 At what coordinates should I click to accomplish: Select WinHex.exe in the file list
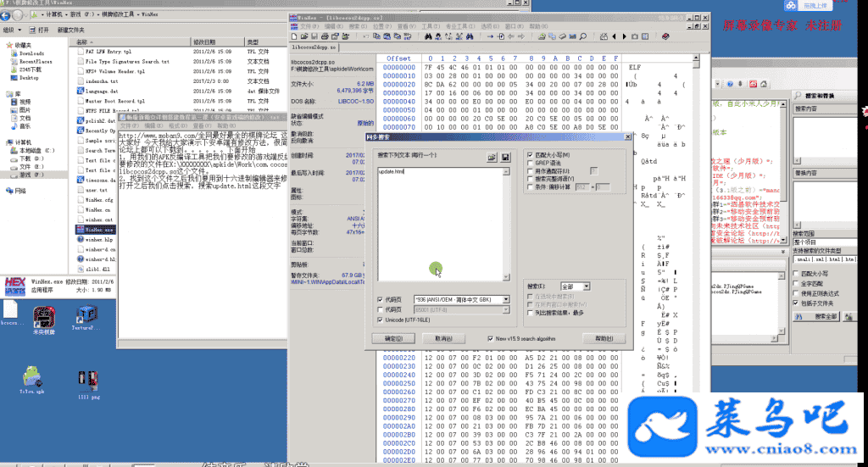pos(97,228)
